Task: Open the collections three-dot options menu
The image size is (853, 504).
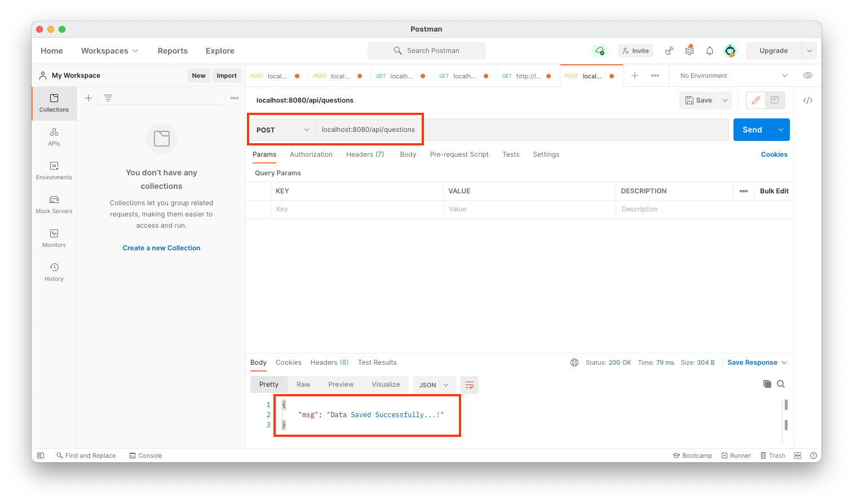Action: (x=235, y=98)
